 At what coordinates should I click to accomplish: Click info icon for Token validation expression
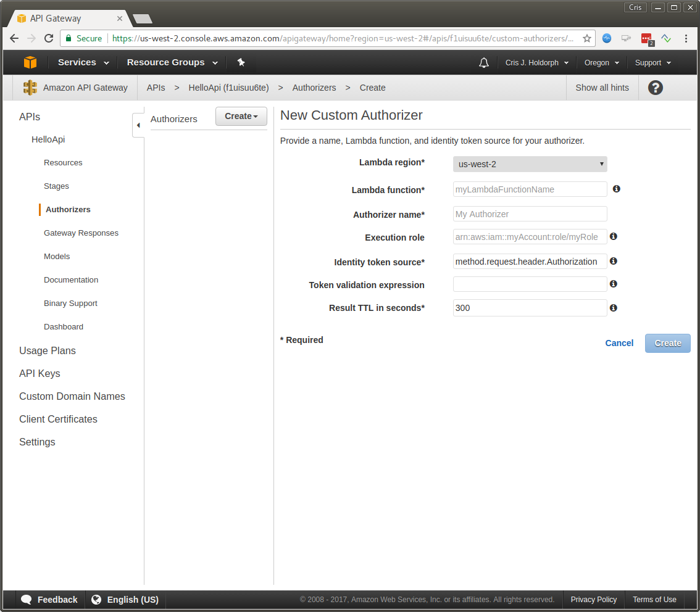(x=614, y=284)
